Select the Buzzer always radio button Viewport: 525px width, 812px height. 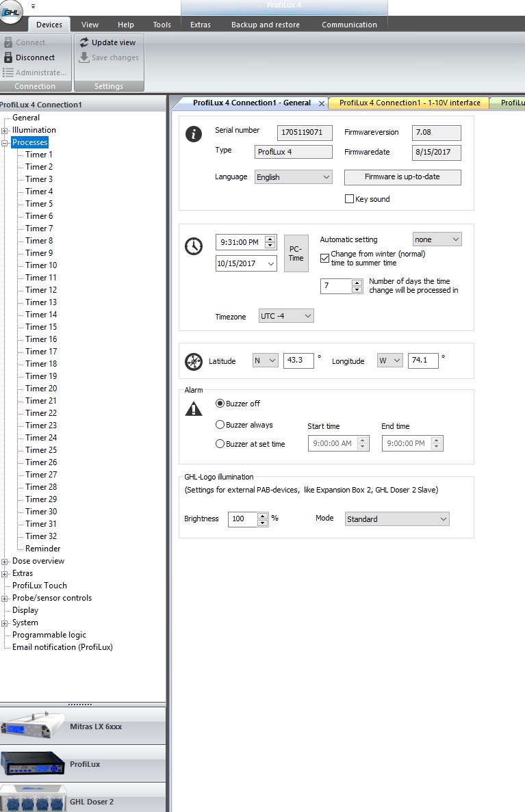[x=220, y=425]
